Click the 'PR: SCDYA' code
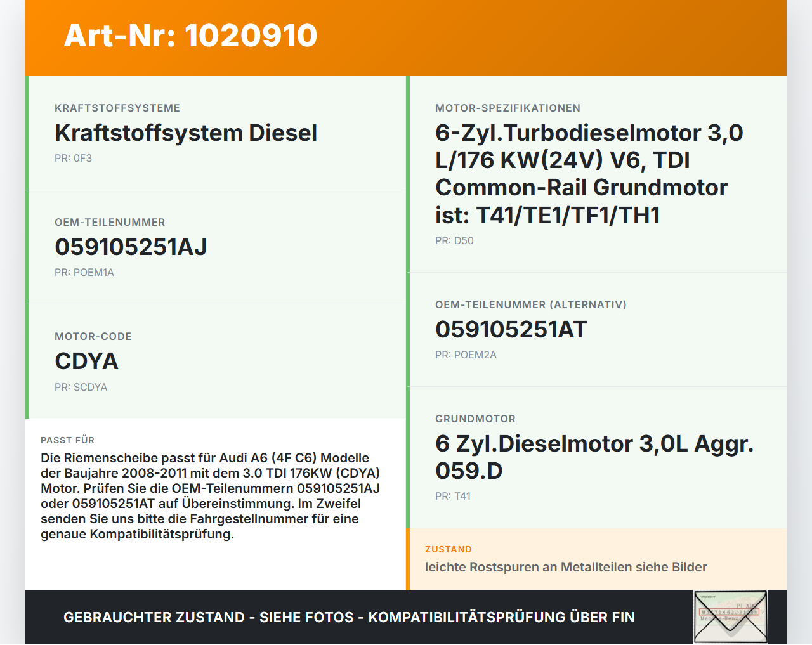 (81, 388)
